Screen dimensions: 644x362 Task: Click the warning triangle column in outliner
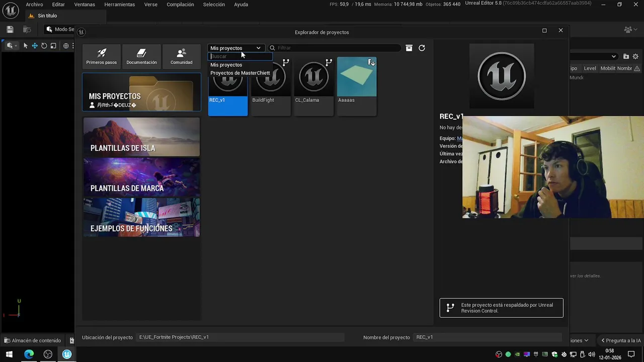637,68
